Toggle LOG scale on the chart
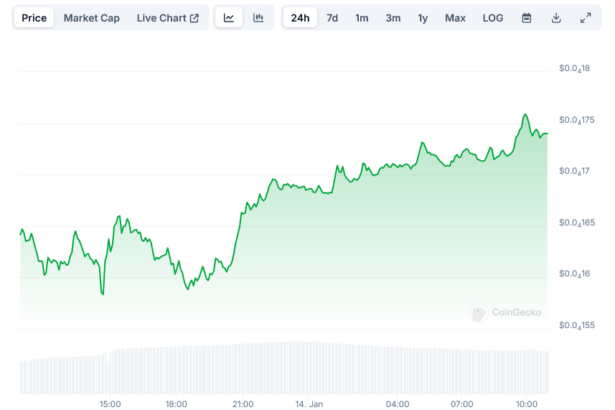This screenshot has width=615, height=410. [493, 18]
